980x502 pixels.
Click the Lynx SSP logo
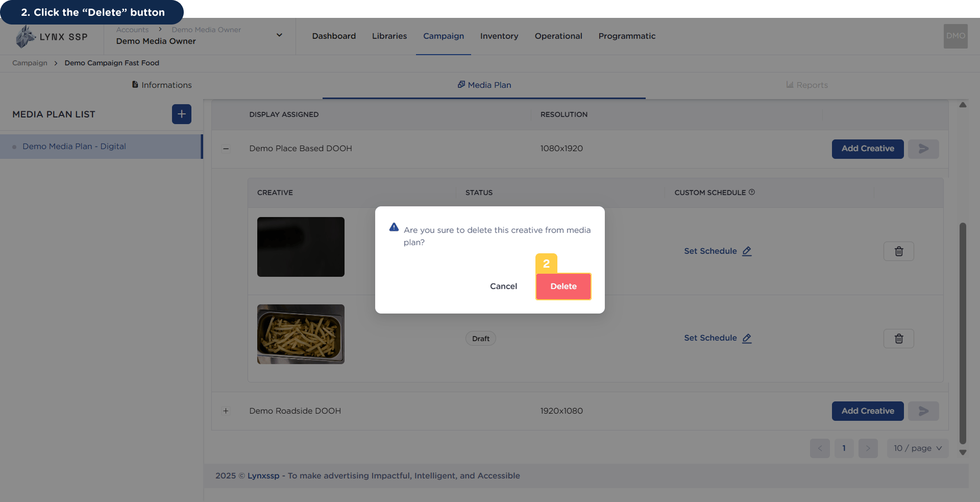point(52,37)
